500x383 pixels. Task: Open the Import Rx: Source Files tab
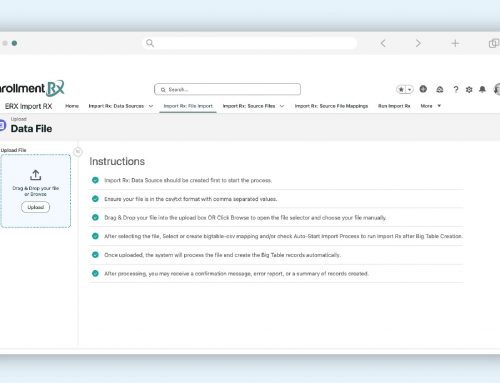click(x=249, y=106)
